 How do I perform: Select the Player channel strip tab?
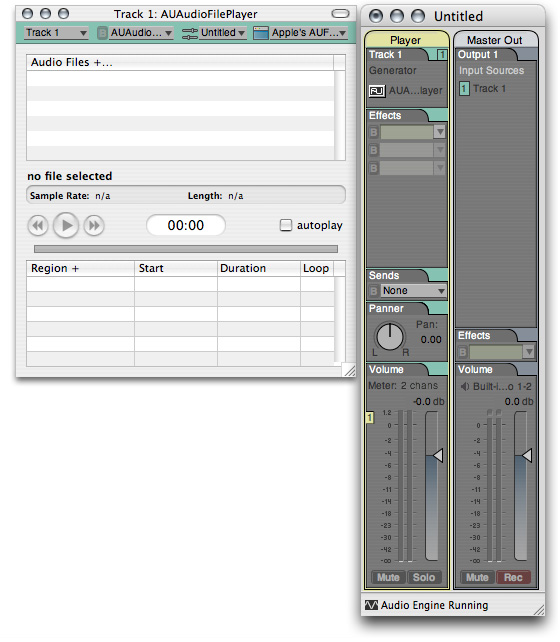405,40
